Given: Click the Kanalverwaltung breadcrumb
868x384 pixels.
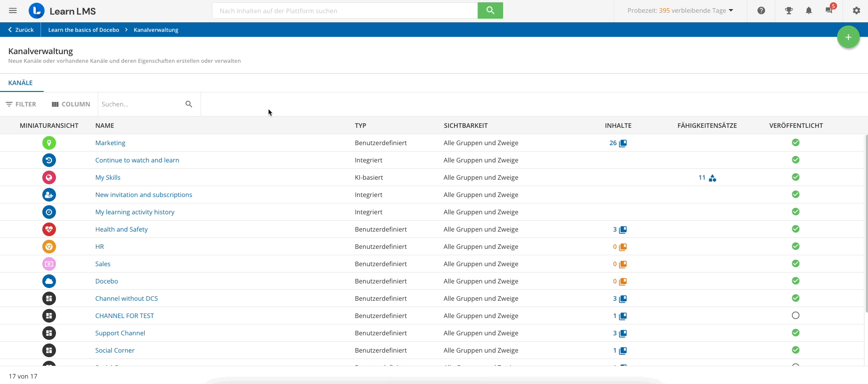Looking at the screenshot, I should (156, 30).
